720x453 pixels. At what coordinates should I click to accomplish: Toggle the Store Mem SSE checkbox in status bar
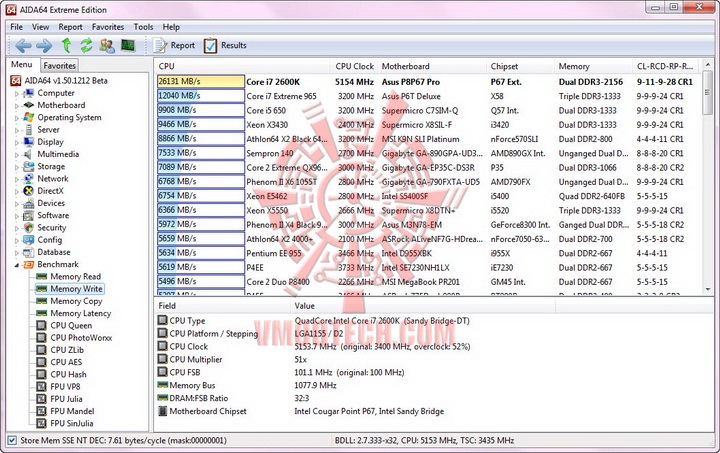12,441
